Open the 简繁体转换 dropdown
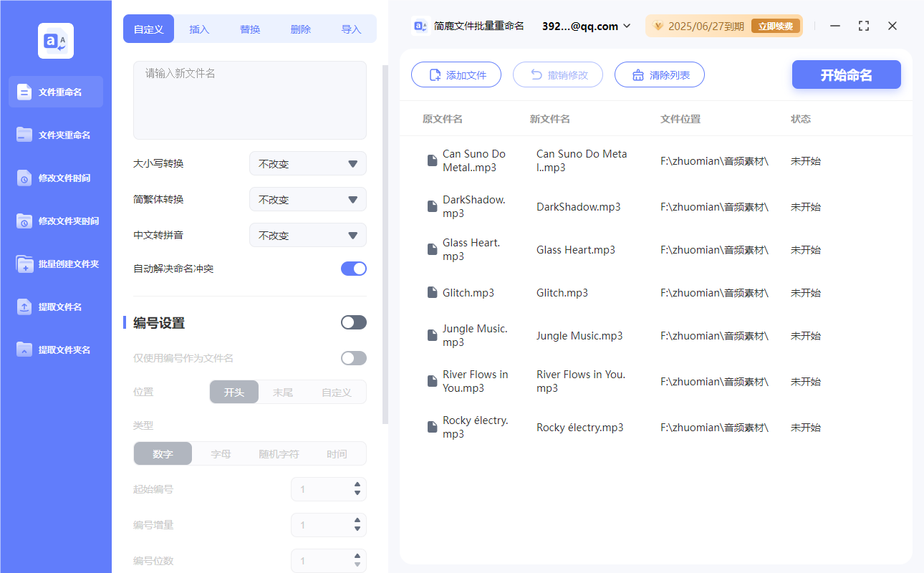 coord(307,199)
